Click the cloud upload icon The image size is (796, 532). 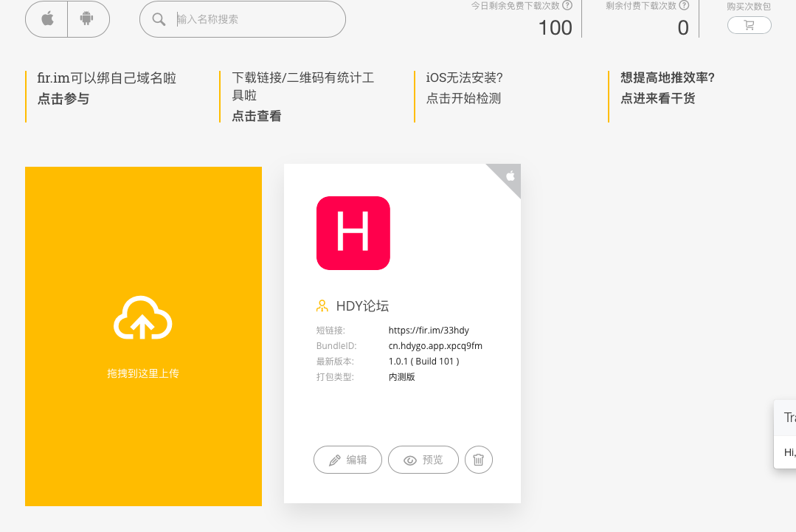pos(143,319)
